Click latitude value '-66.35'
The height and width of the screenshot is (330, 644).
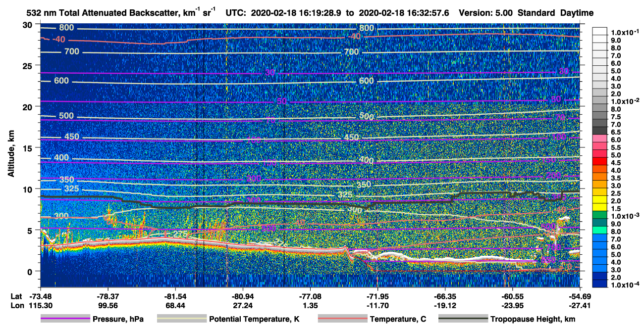(x=445, y=296)
